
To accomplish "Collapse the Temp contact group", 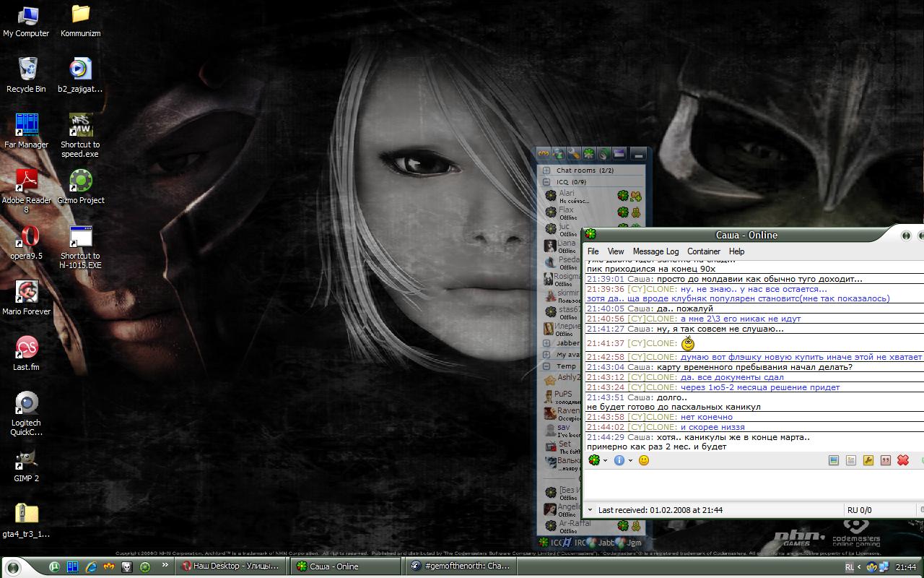I will click(546, 366).
